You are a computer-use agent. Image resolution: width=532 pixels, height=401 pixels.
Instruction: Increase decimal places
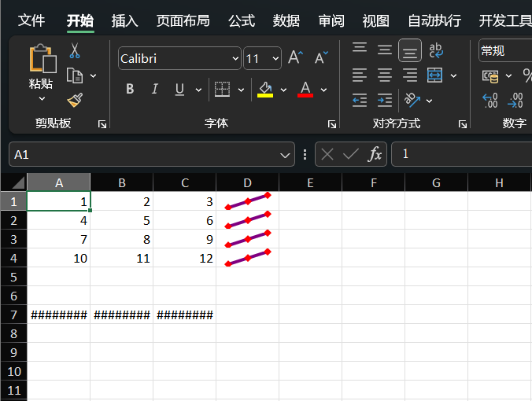coord(490,101)
